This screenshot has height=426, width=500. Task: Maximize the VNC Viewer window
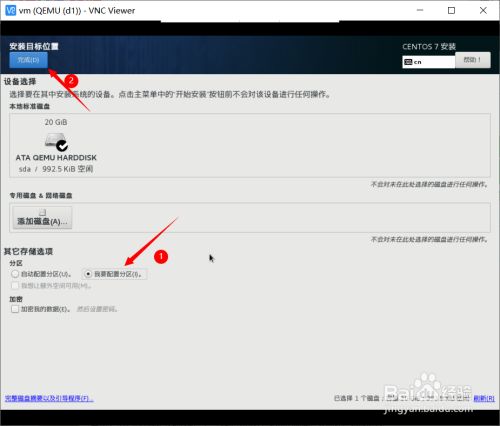(451, 10)
